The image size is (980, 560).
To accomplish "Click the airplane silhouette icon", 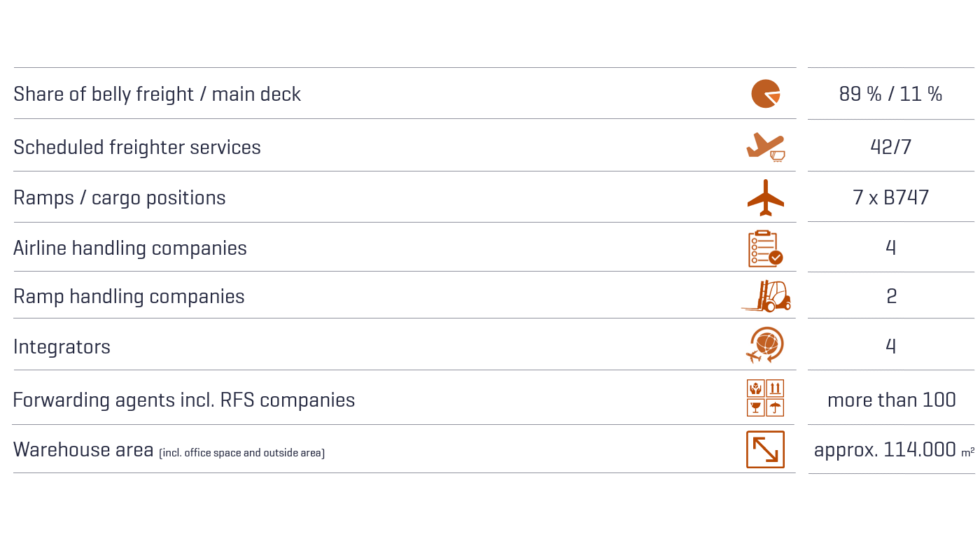I will (765, 197).
